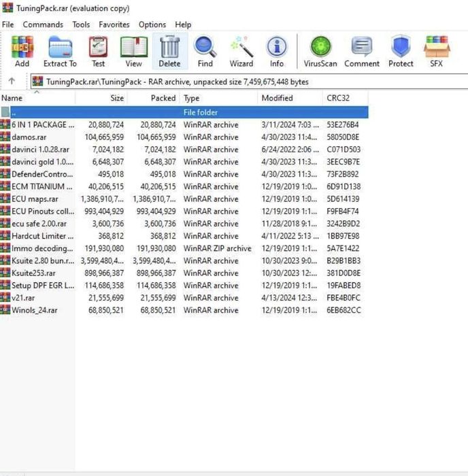
Task: Click CRC32 value 6EB682CC
Action: [x=344, y=310]
